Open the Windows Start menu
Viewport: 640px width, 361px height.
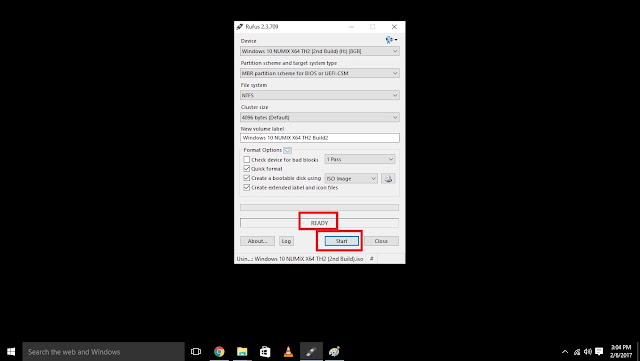click(11, 352)
